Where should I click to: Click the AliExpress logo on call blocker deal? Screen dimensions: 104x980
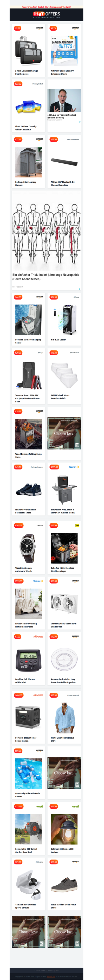point(38,637)
